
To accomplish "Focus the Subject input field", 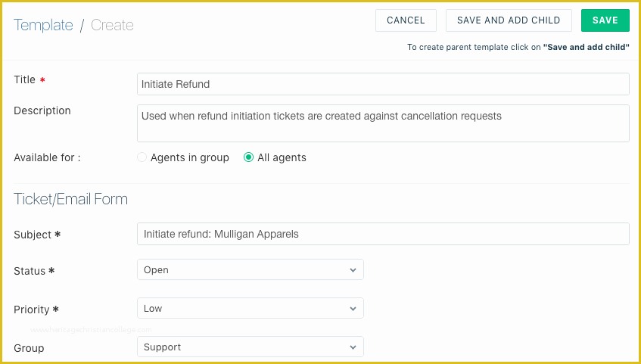I will coord(383,234).
